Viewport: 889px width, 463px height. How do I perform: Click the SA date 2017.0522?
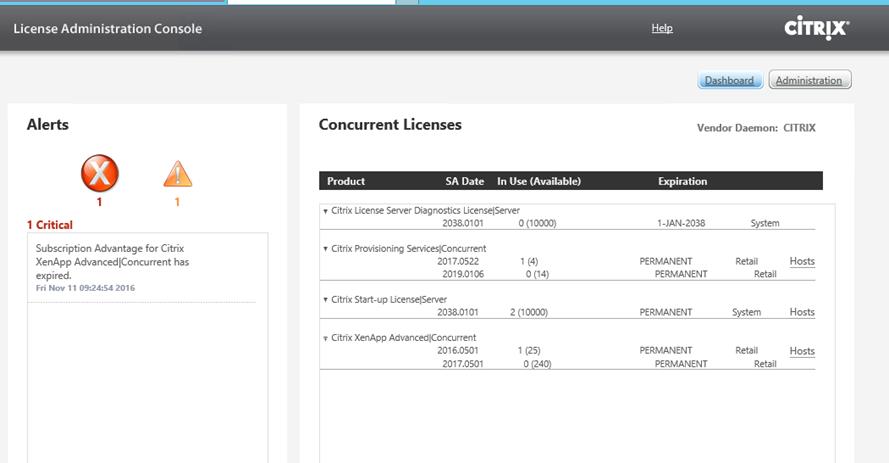pos(458,261)
